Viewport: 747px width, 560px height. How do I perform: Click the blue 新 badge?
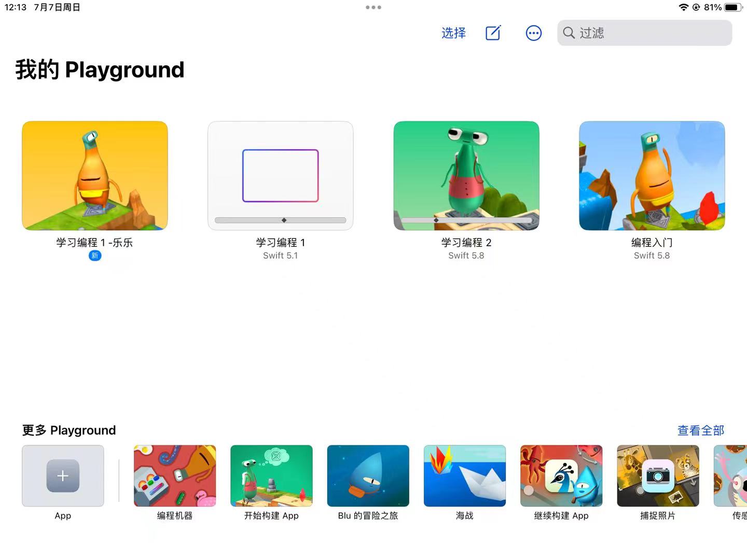click(95, 256)
